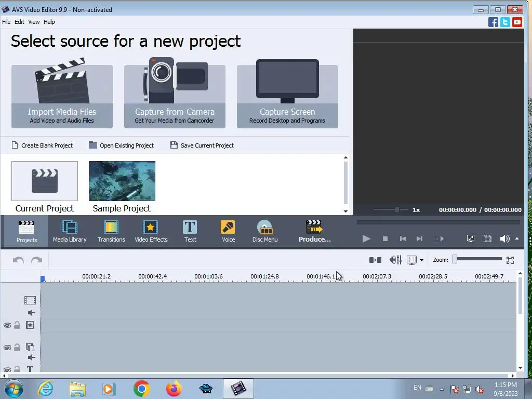Stop the preview playback
The image size is (532, 399).
click(385, 239)
